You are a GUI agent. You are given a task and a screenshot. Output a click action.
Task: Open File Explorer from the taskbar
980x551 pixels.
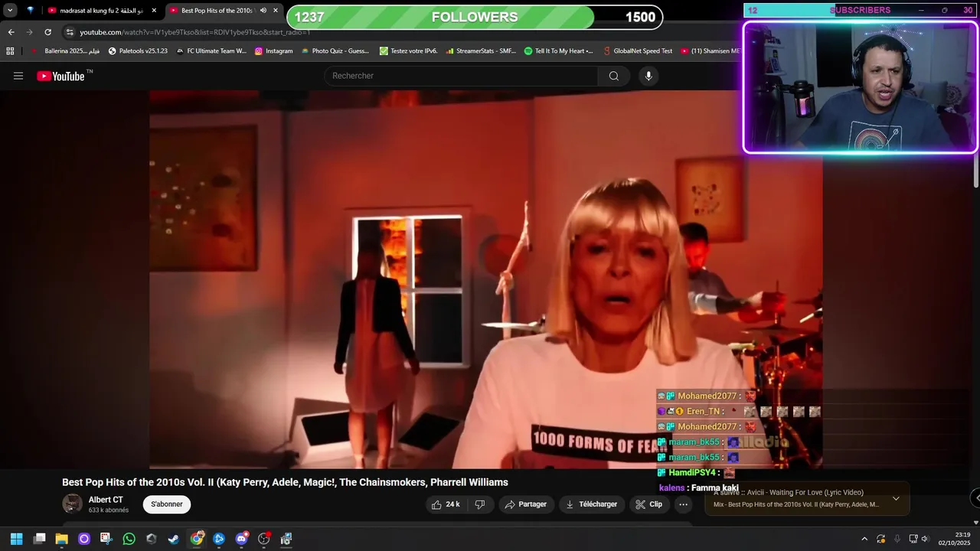tap(61, 539)
